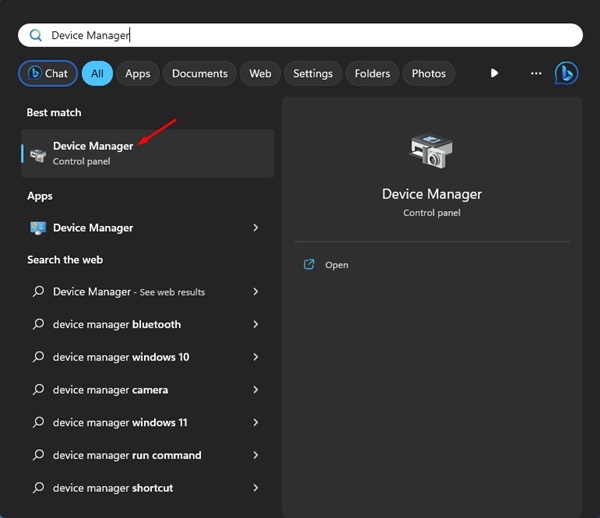Switch to the Apps filter tab
Screen dimensions: 600x518
[138, 73]
